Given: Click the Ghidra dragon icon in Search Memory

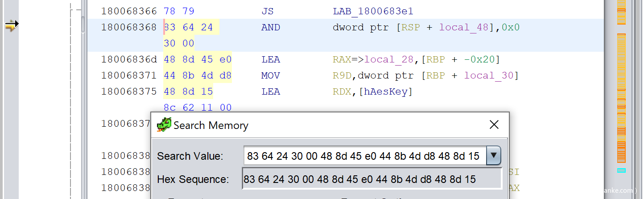Looking at the screenshot, I should pyautogui.click(x=164, y=125).
